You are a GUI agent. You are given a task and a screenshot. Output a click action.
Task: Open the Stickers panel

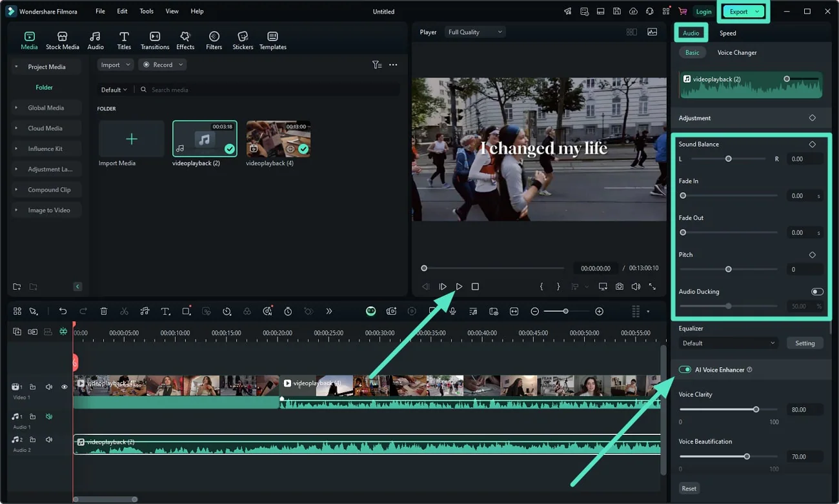click(243, 40)
